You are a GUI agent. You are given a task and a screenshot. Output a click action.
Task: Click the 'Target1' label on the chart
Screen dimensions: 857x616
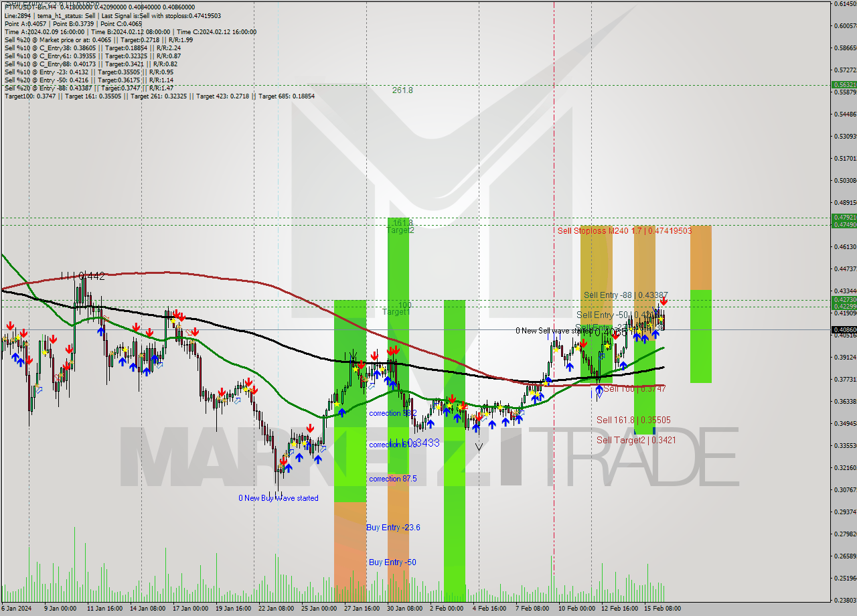[396, 312]
